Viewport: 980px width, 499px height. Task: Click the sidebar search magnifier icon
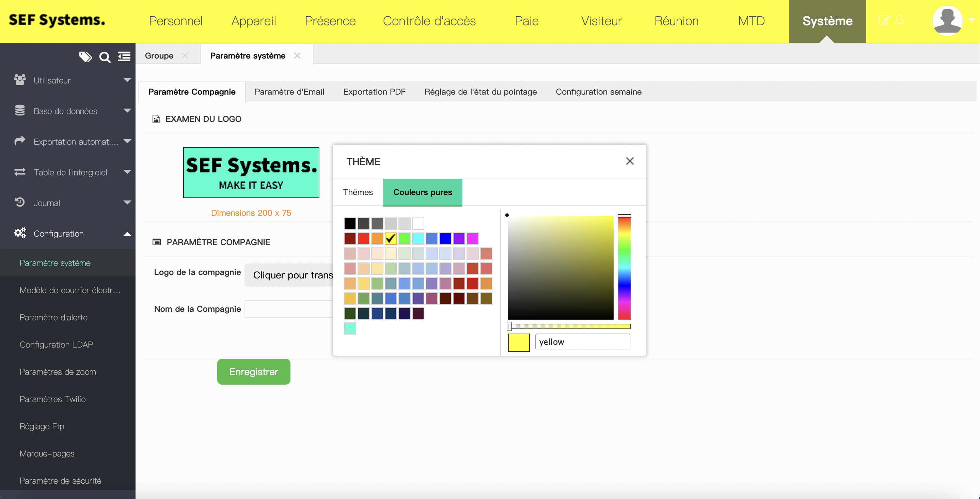point(105,57)
